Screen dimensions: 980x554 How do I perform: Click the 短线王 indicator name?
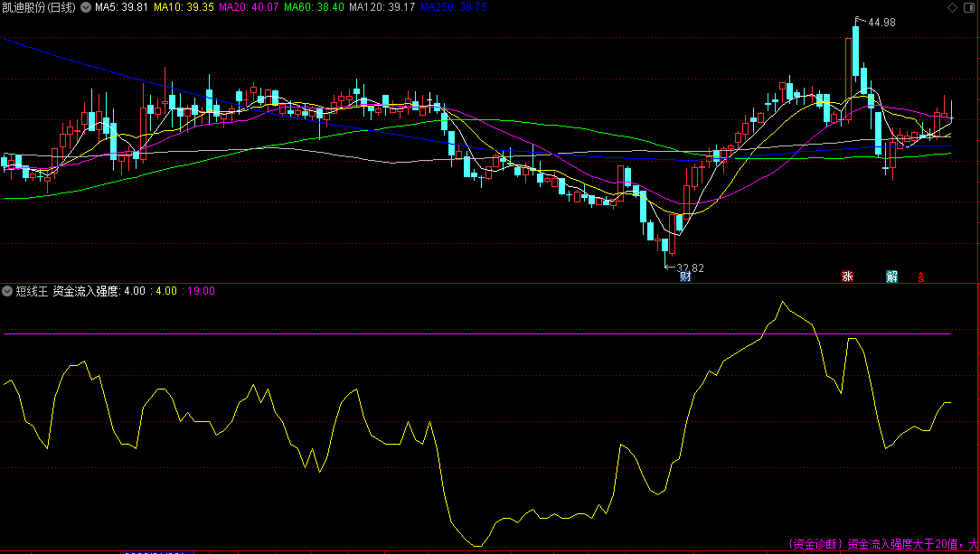[x=32, y=291]
